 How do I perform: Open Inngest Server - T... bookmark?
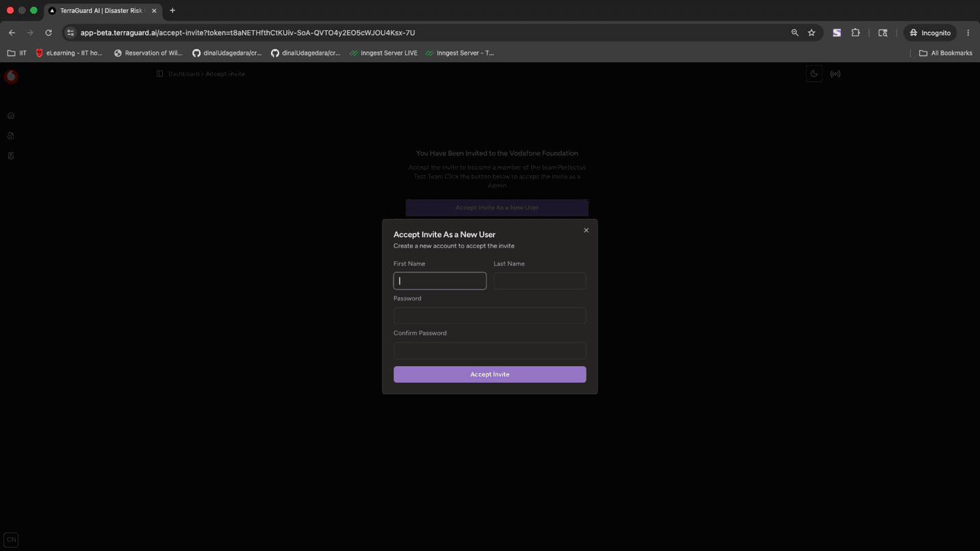(459, 53)
